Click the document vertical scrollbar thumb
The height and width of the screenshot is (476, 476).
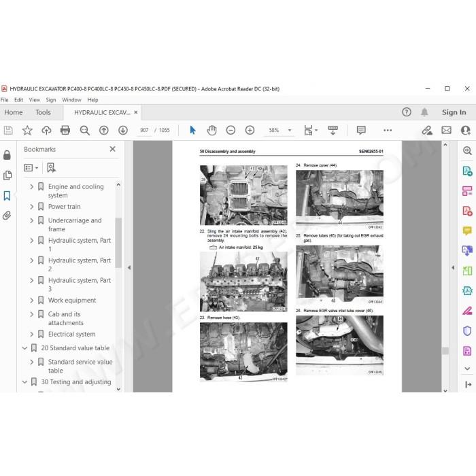coord(445,351)
